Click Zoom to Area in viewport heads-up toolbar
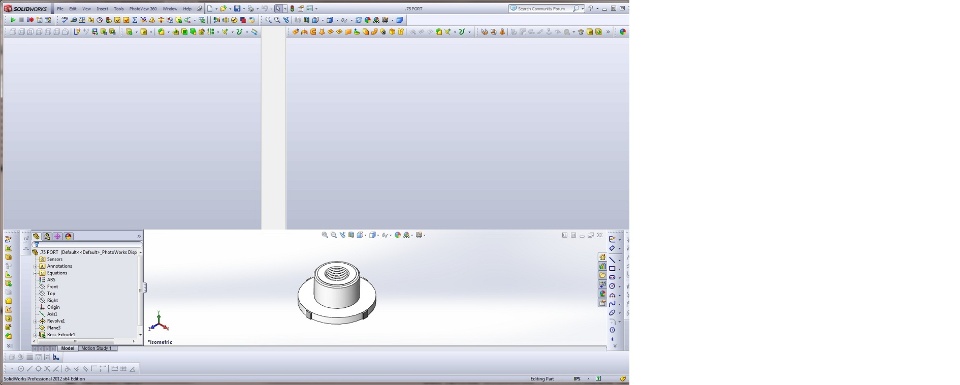Viewport: 960px width, 385px height. click(x=334, y=235)
